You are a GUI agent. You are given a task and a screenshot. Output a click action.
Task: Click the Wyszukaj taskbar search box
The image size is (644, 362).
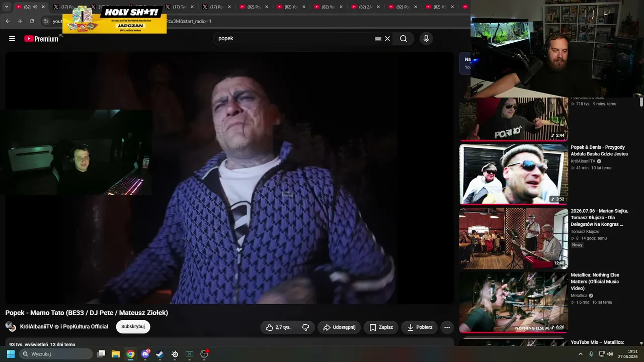pyautogui.click(x=56, y=354)
